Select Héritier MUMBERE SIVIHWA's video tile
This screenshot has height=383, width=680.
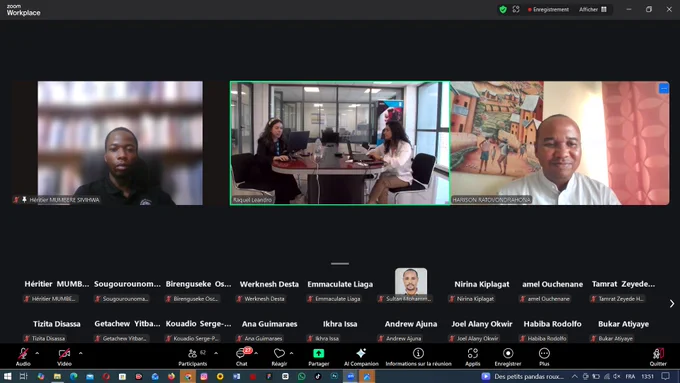coord(120,143)
